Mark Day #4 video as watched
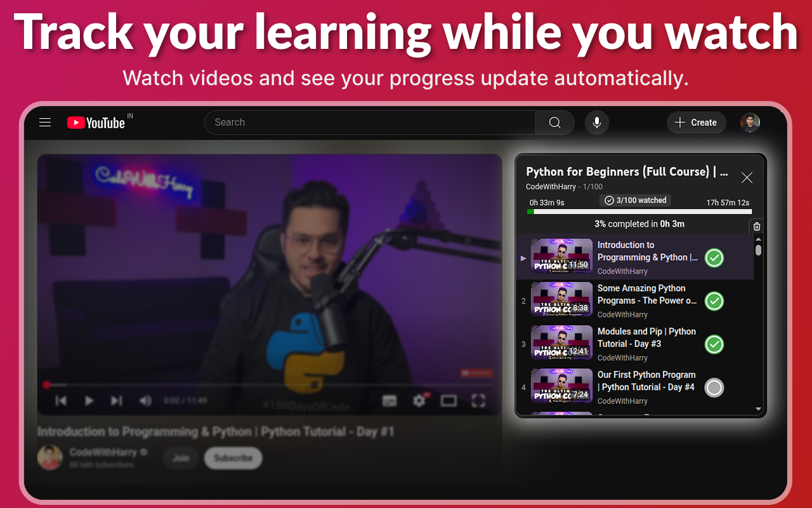 (714, 387)
